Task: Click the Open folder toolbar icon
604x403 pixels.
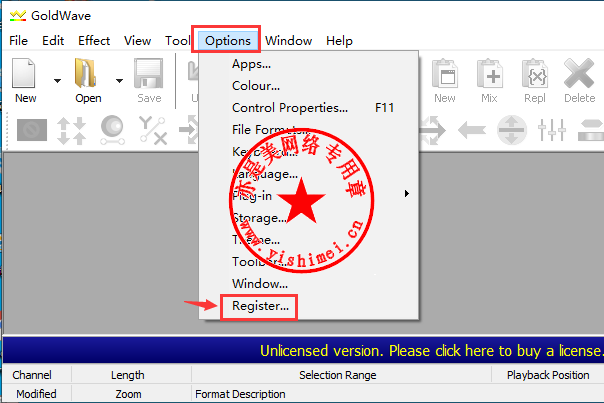Action: coord(86,73)
